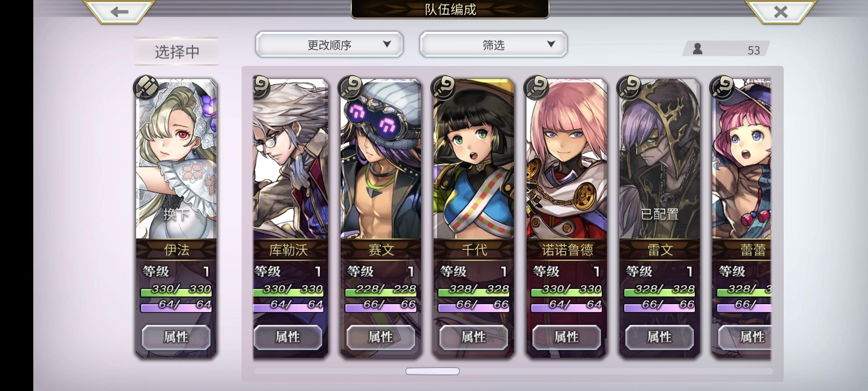Tap the back arrow icon

tap(119, 12)
